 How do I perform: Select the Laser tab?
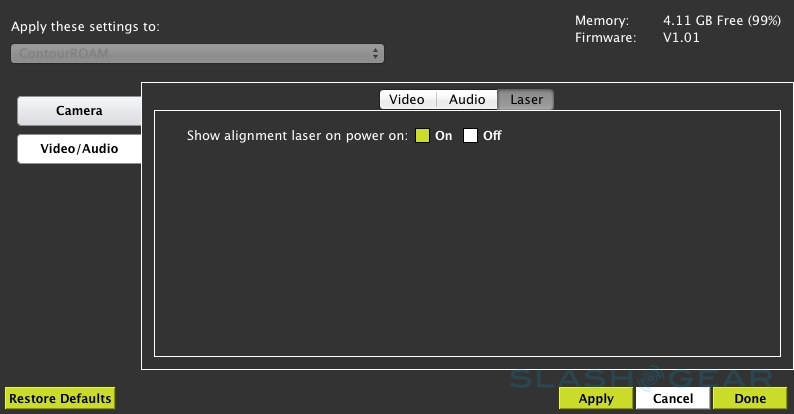pyautogui.click(x=526, y=99)
